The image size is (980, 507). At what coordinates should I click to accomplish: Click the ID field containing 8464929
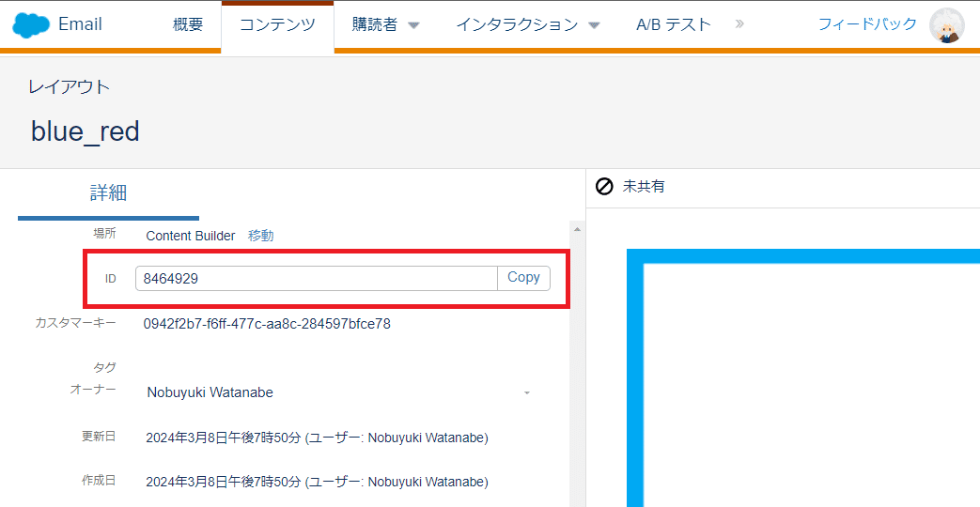[x=317, y=279]
